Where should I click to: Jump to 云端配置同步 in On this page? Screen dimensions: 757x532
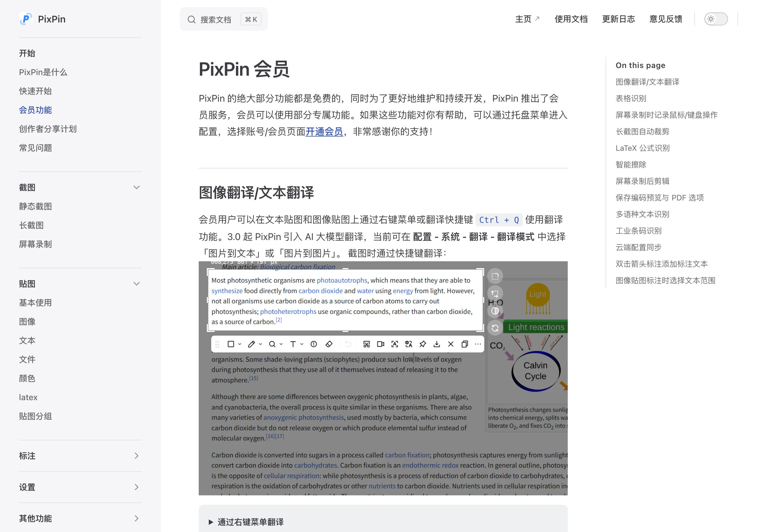click(x=638, y=247)
